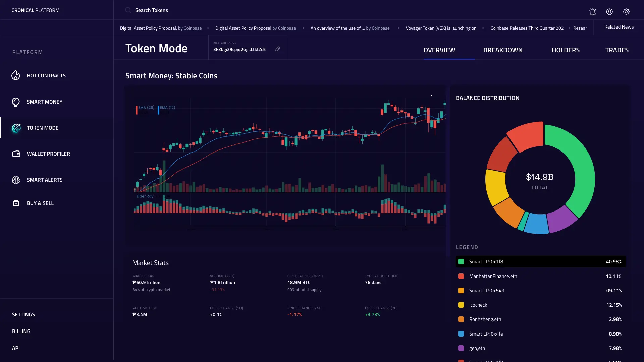
Task: Click the notification bell icon
Action: pos(593,12)
